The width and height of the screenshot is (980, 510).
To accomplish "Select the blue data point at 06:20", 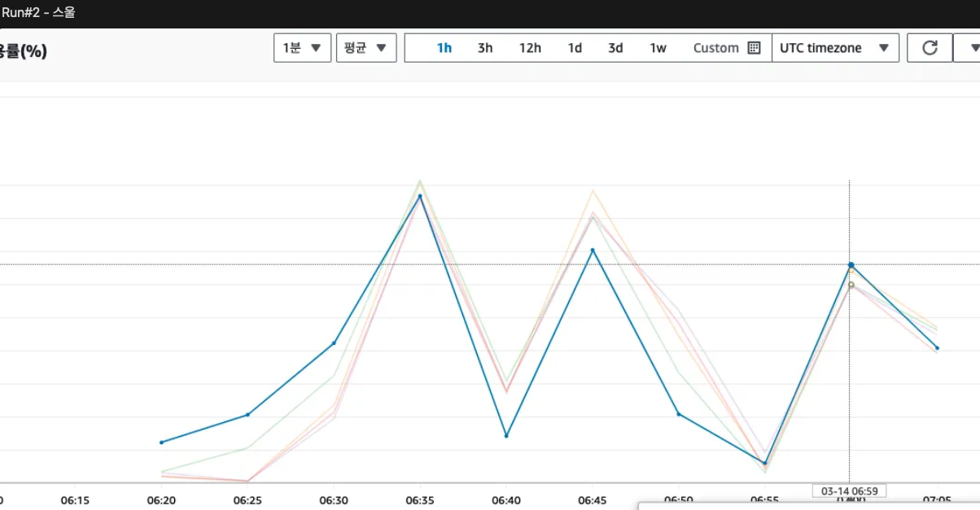I will point(161,442).
